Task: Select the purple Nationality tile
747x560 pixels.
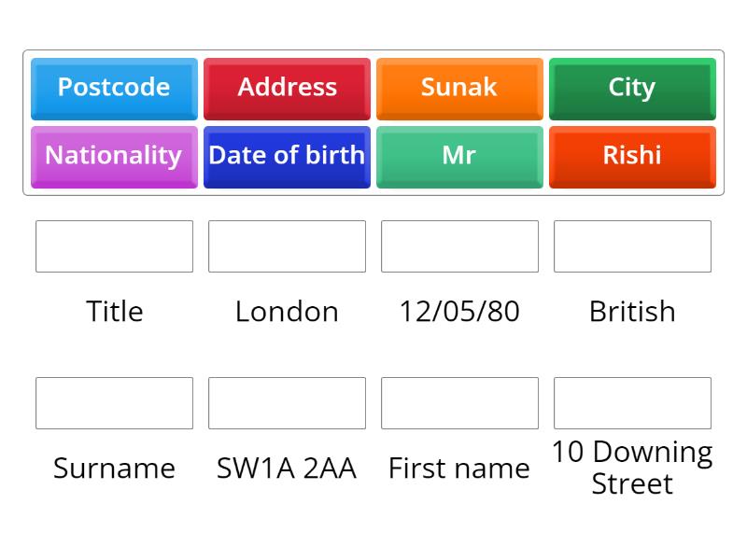Action: (114, 156)
